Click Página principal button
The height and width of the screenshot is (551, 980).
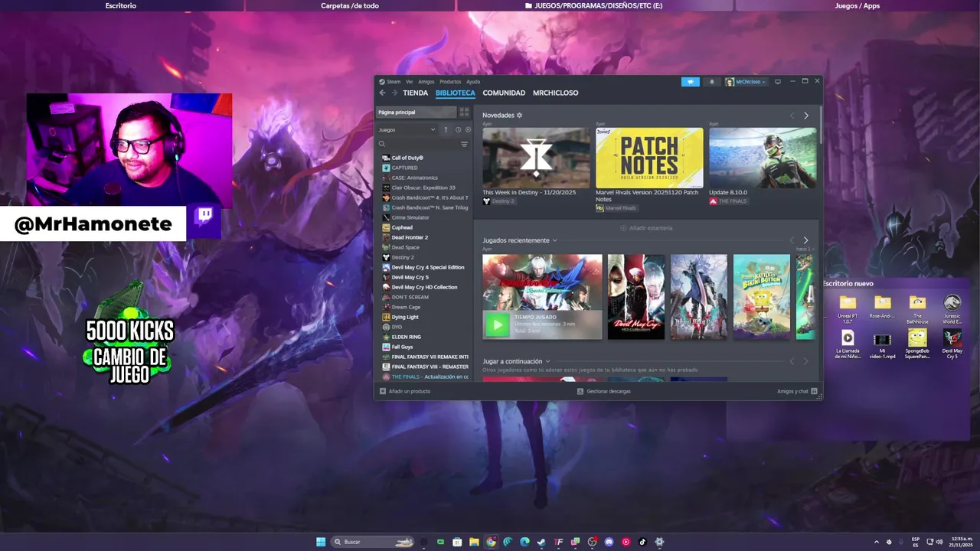point(416,112)
